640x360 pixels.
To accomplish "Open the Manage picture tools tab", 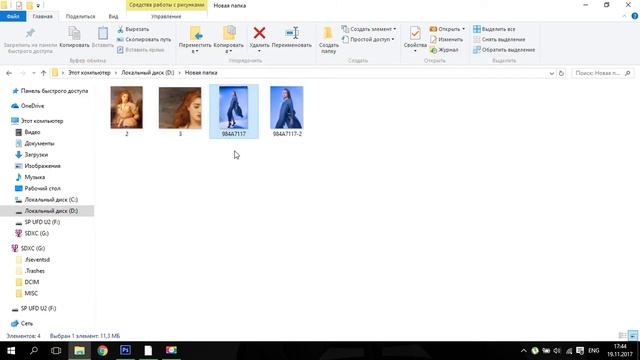I will click(x=166, y=16).
